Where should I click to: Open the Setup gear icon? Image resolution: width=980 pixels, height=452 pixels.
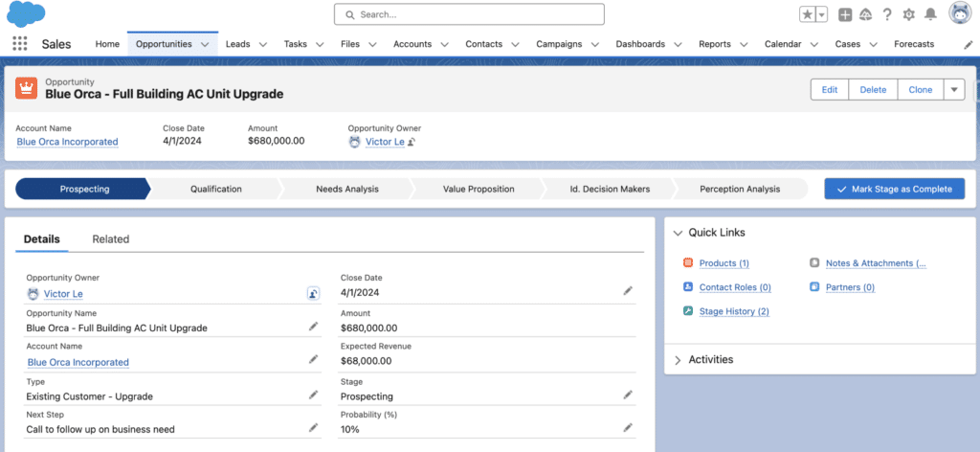909,14
